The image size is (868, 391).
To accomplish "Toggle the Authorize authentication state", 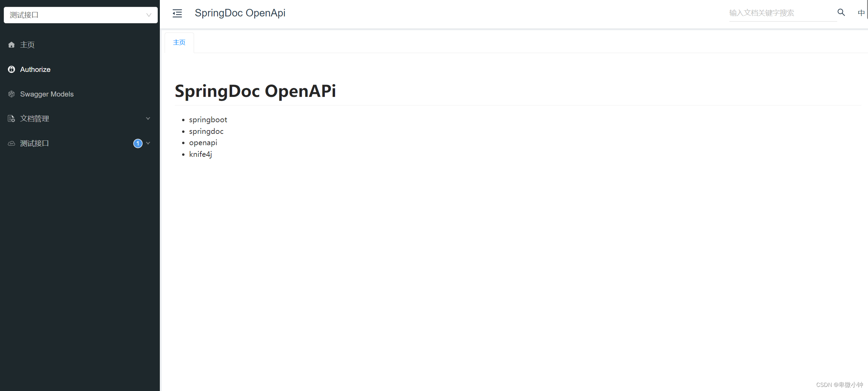I will click(x=35, y=69).
